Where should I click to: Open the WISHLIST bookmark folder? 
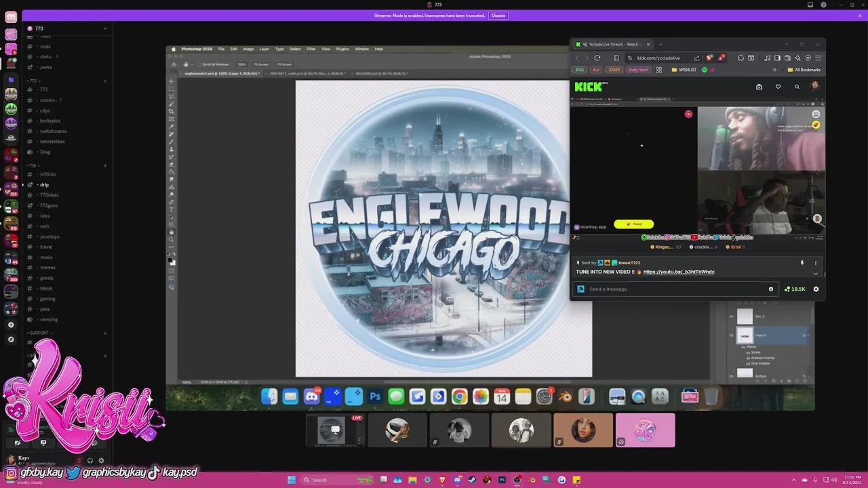click(684, 70)
